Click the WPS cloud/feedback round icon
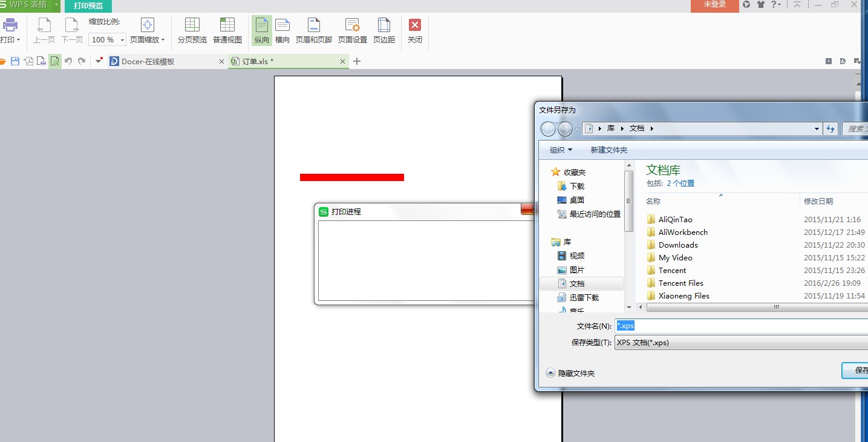 (x=746, y=4)
